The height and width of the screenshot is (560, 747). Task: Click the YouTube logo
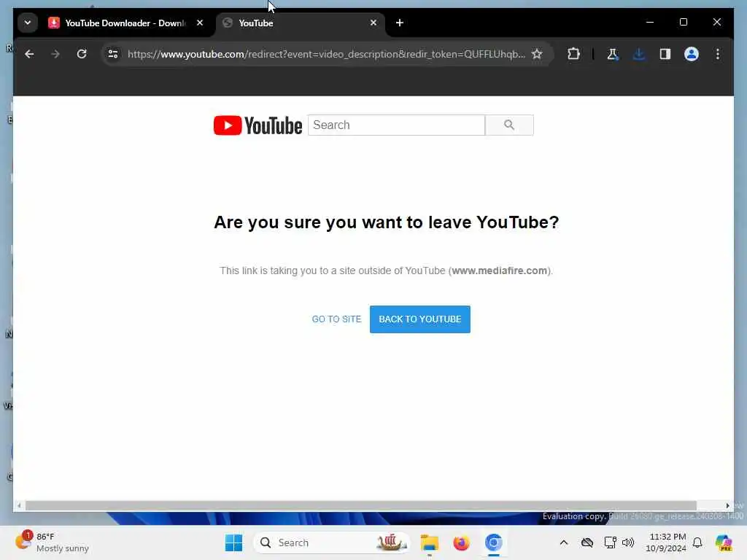click(258, 125)
